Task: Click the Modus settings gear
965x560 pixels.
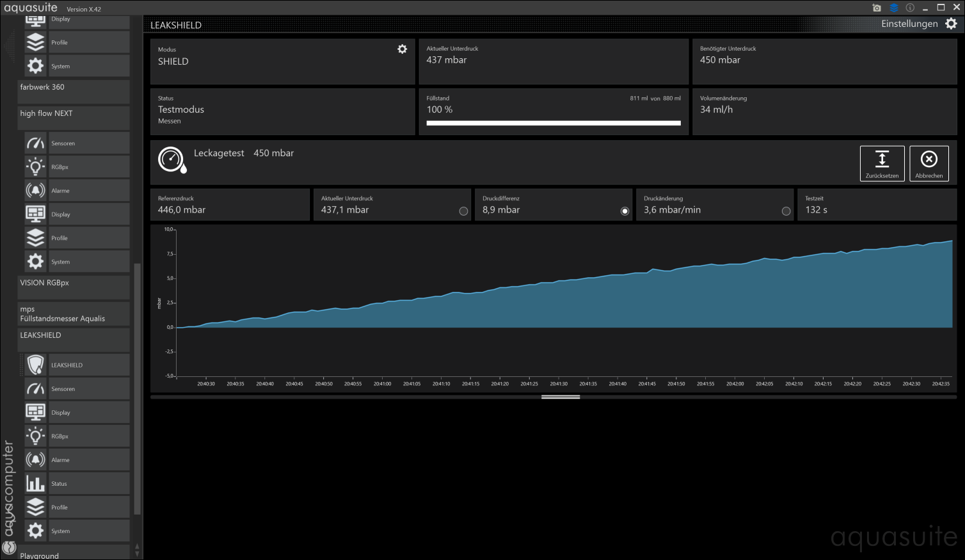Action: [x=402, y=49]
